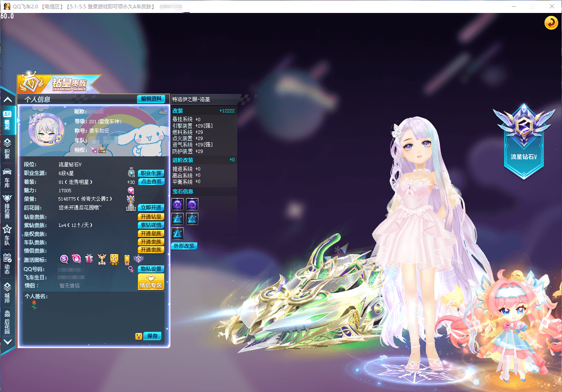This screenshot has width=562, height=392.
Task: Switch to the 城邦 sidebar tab
Action: (8, 293)
